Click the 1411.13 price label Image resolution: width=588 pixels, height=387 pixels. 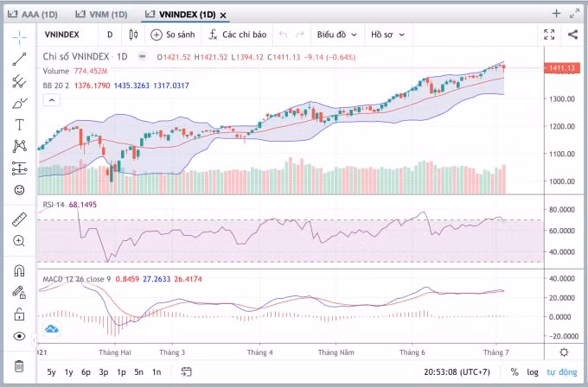click(x=561, y=68)
